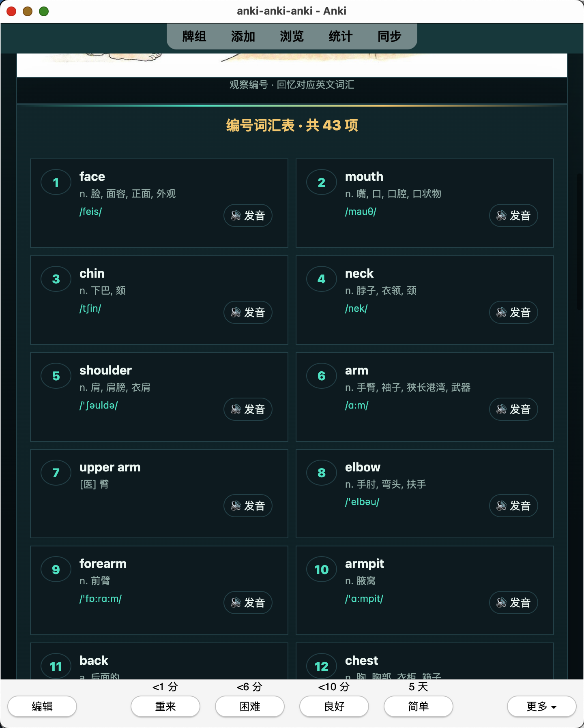This screenshot has height=728, width=584.
Task: Open the 牌组 decks tab
Action: [194, 36]
